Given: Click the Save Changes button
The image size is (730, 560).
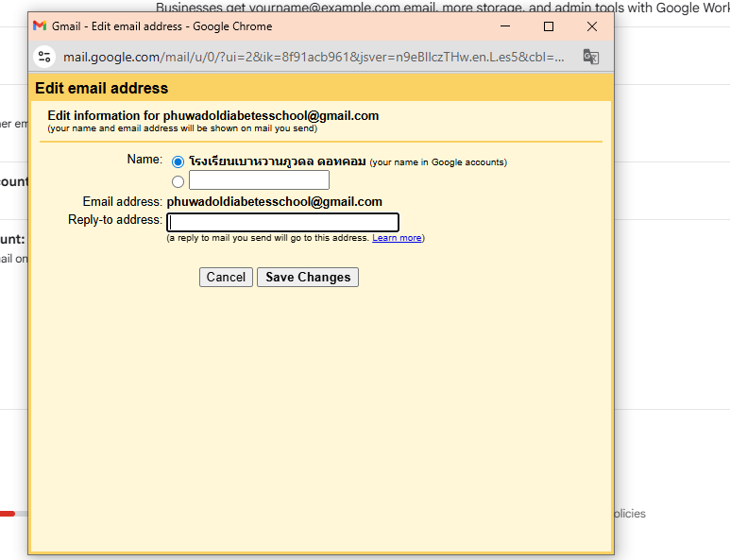Looking at the screenshot, I should [x=308, y=277].
